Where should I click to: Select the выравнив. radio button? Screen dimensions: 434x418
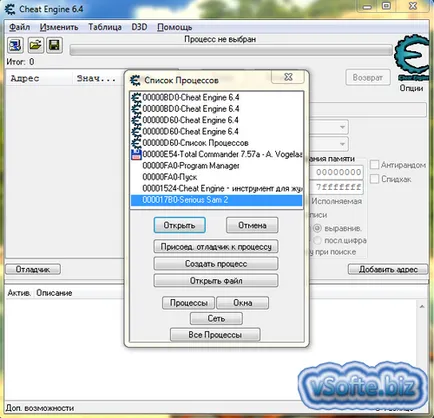317,228
